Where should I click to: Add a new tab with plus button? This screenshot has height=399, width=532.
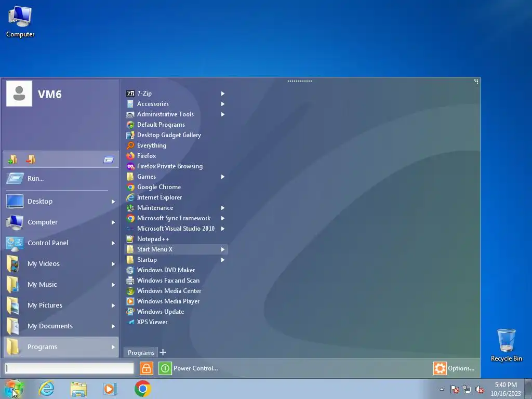pos(163,352)
